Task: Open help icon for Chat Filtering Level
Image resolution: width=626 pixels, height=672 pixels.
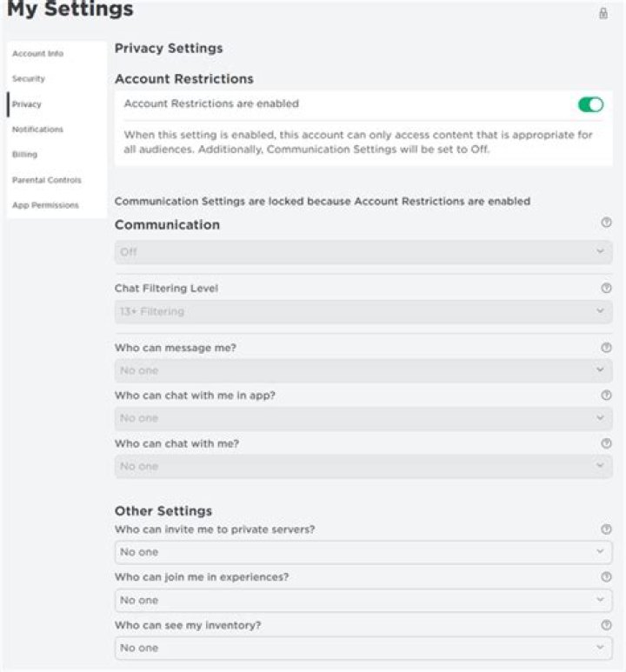Action: click(606, 288)
